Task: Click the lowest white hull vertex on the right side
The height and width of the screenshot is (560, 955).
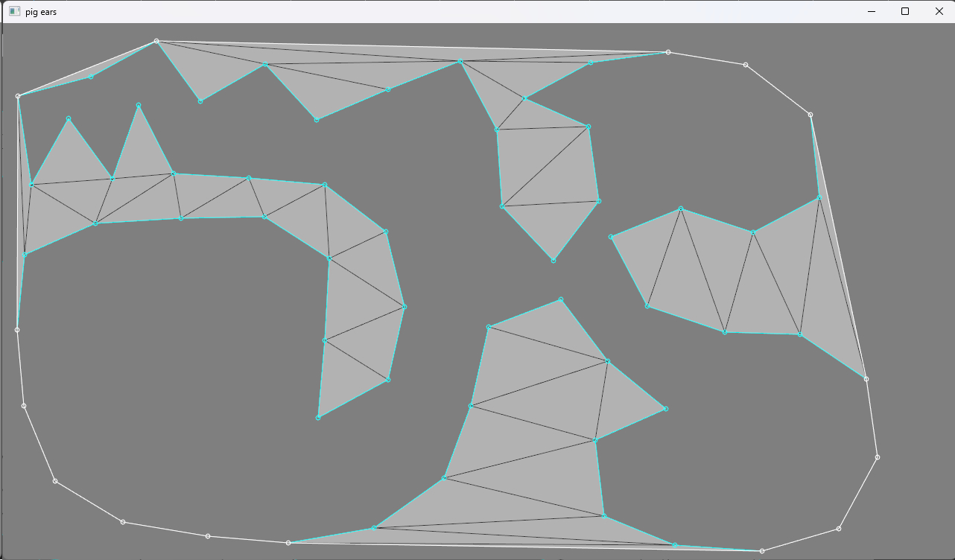Action: pyautogui.click(x=839, y=529)
